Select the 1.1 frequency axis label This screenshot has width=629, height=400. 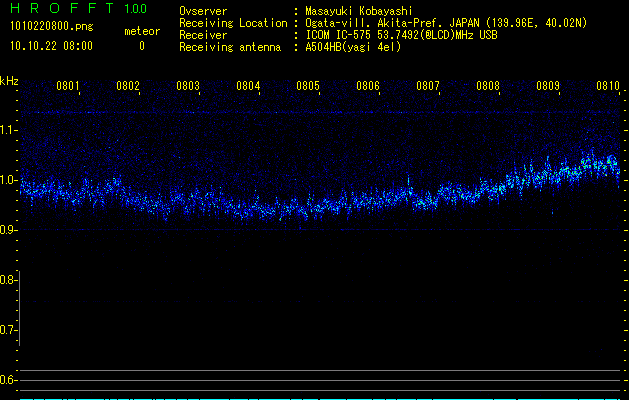click(x=9, y=130)
